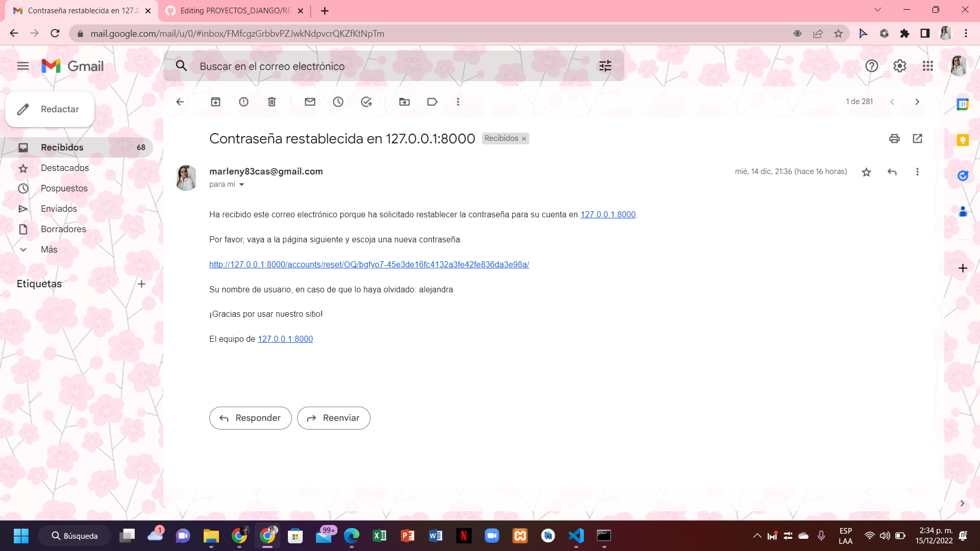This screenshot has width=980, height=551.
Task: Remove Recibidos label from email
Action: (x=524, y=139)
